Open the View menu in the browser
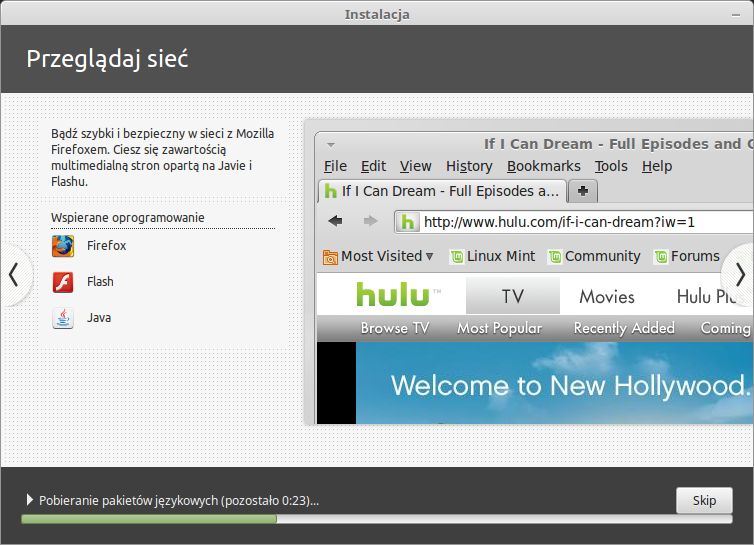Image resolution: width=754 pixels, height=545 pixels. click(415, 166)
